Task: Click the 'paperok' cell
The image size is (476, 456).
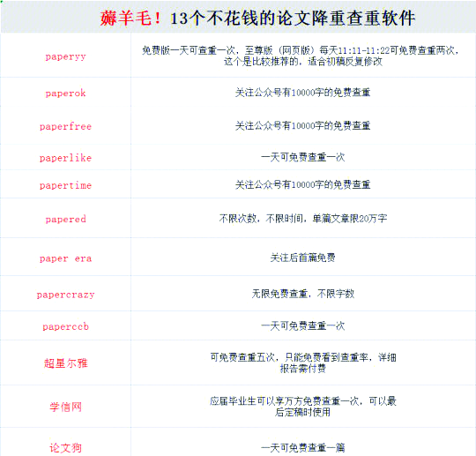Action: tap(65, 92)
